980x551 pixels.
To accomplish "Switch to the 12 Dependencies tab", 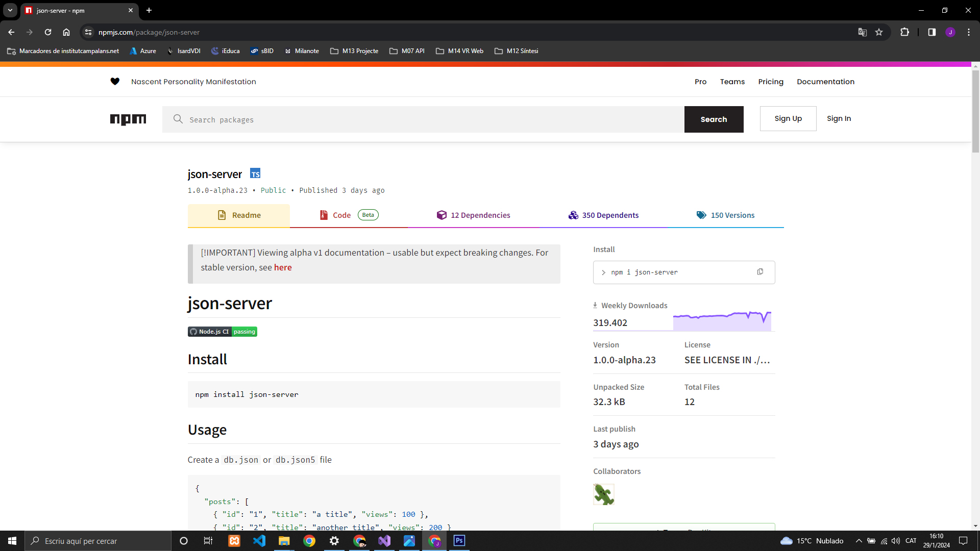I will [x=473, y=215].
